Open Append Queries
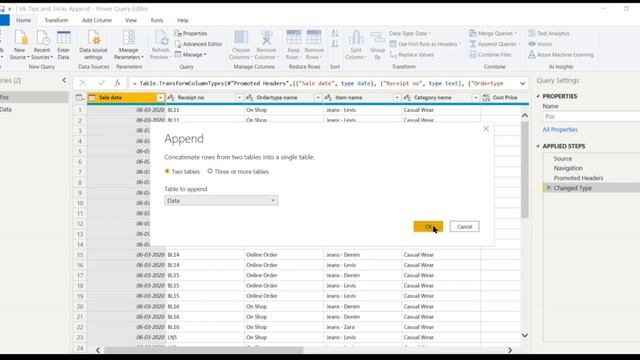This screenshot has height=360, width=640. [x=494, y=44]
